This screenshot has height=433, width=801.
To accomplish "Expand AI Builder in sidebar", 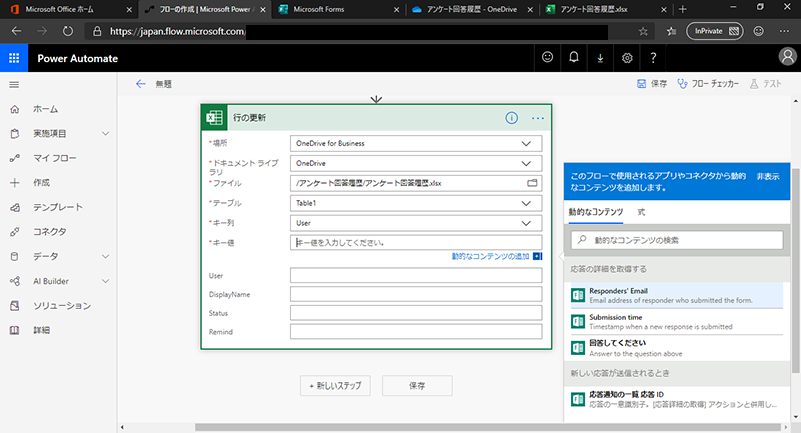I will click(105, 281).
